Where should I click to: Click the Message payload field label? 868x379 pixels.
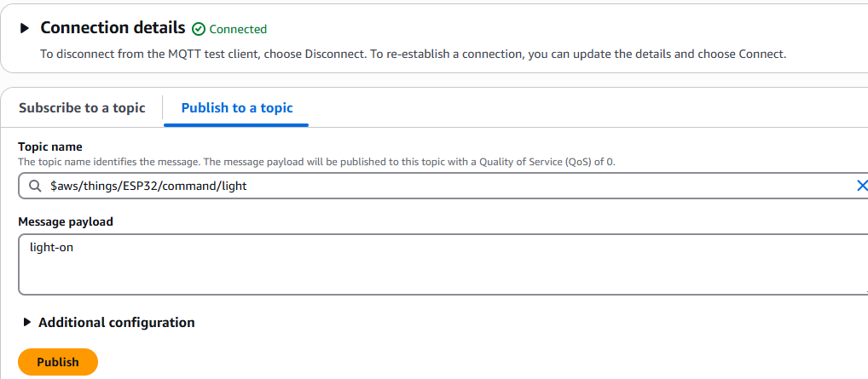tap(66, 221)
